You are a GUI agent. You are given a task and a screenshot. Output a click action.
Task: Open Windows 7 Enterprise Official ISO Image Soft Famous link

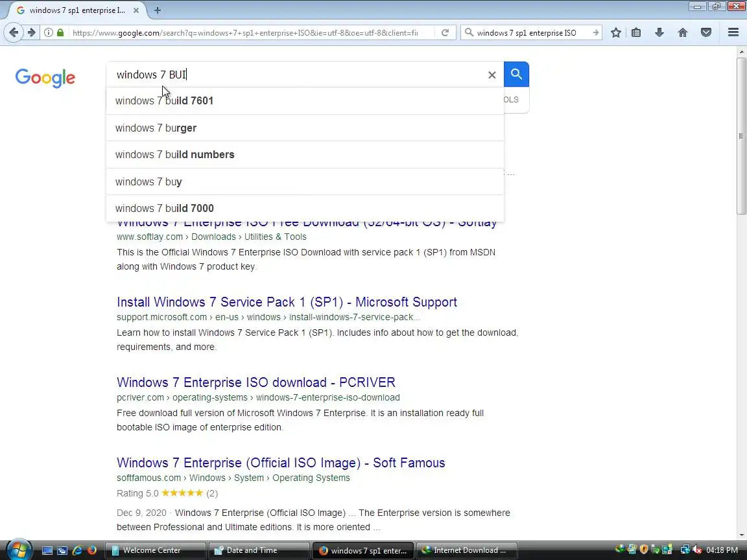(281, 463)
